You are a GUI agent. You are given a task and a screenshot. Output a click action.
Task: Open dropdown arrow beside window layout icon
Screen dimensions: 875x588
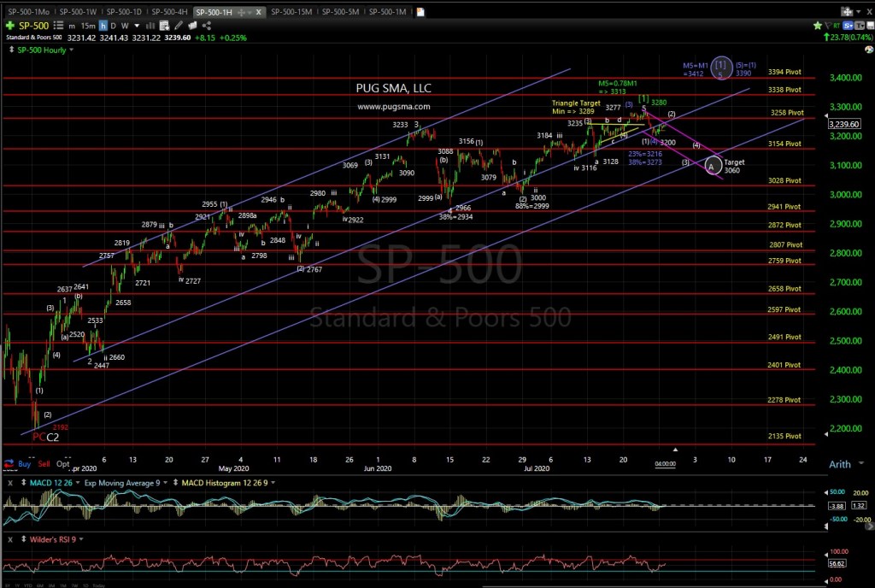tap(858, 12)
